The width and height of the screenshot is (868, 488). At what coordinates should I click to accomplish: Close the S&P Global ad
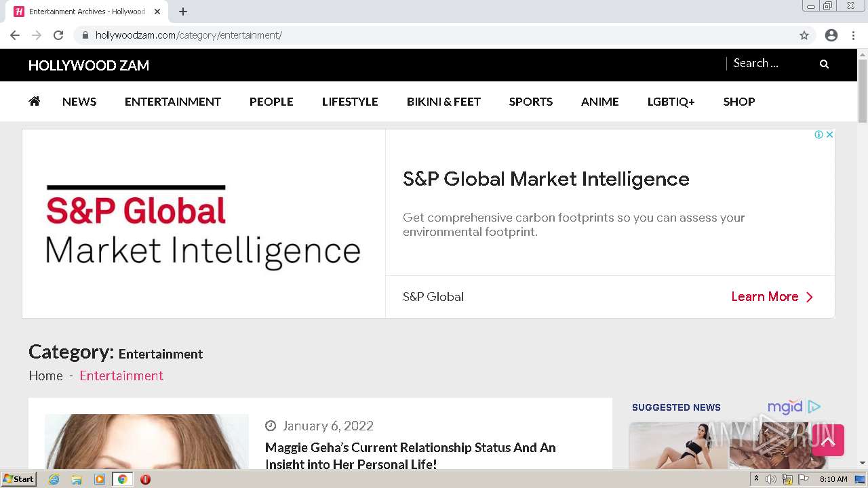coord(829,134)
